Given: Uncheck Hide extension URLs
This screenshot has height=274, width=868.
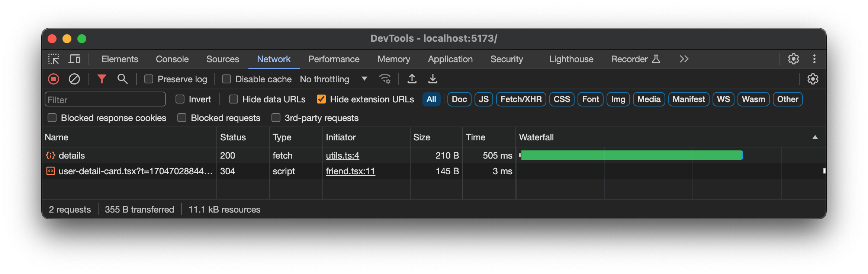Looking at the screenshot, I should [321, 99].
